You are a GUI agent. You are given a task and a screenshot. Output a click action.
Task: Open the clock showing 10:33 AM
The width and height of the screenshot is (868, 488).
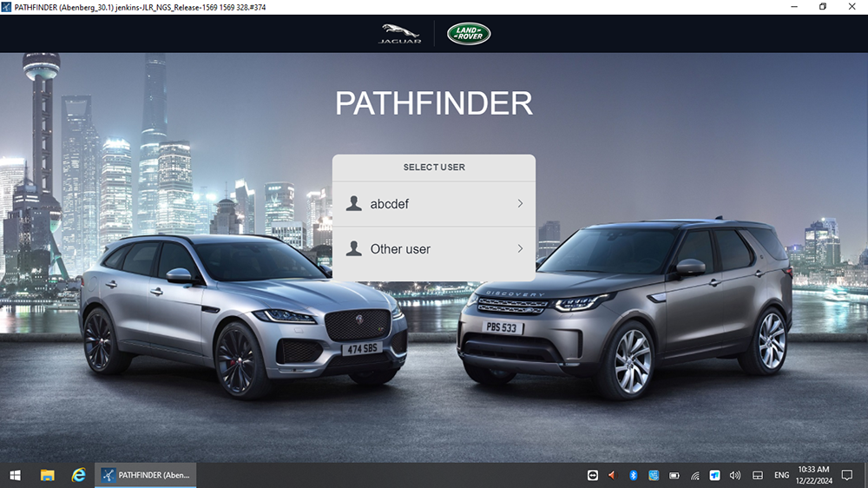[814, 475]
